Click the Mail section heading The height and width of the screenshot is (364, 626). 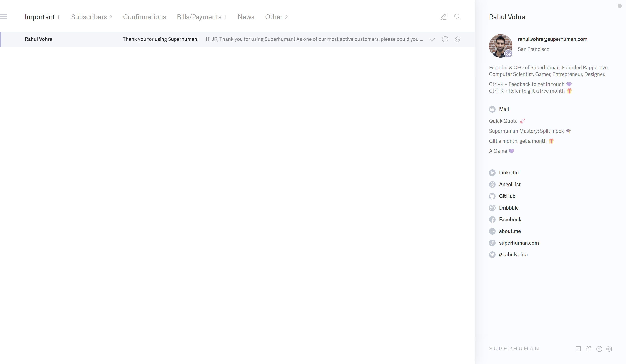(x=504, y=109)
